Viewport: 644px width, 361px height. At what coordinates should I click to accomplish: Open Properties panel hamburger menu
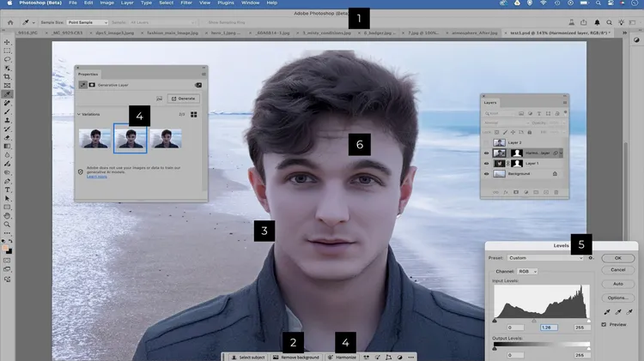point(204,75)
